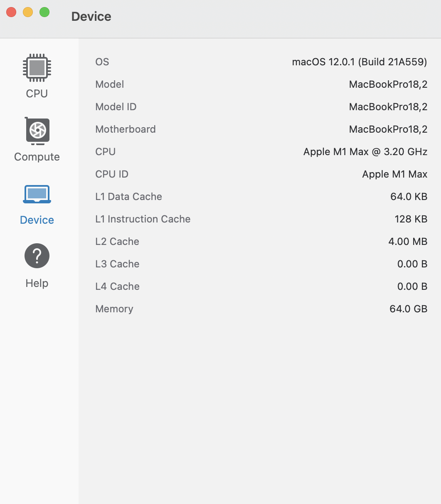441x504 pixels.
Task: Click the Device window title
Action: coord(91,16)
